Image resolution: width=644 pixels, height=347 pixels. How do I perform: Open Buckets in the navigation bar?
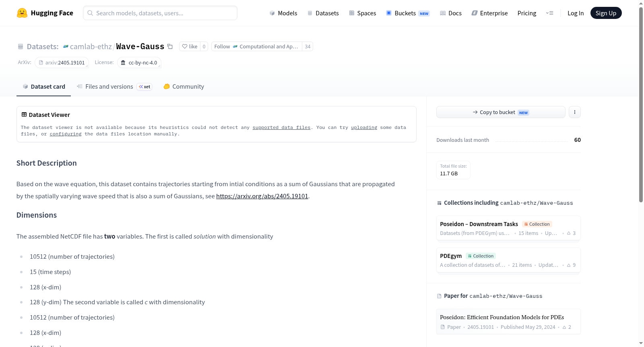pyautogui.click(x=408, y=13)
